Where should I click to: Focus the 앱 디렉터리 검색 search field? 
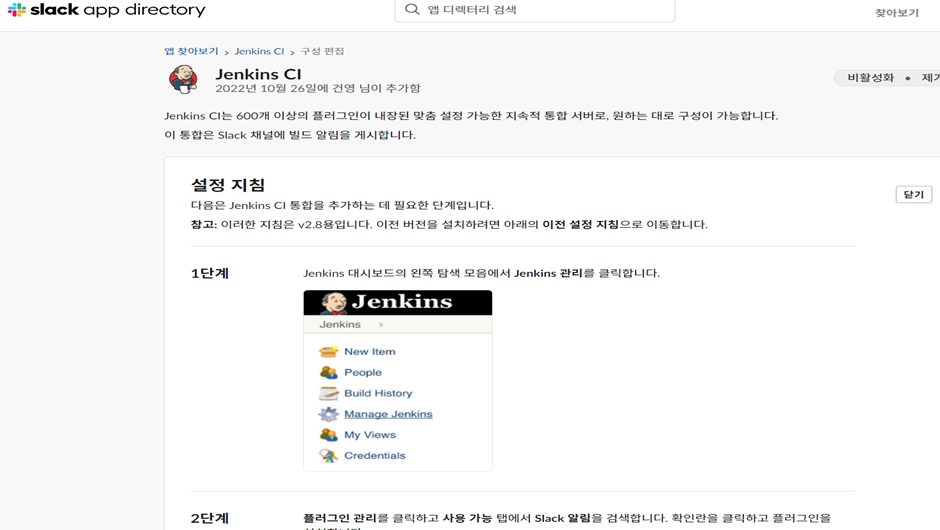click(x=535, y=10)
